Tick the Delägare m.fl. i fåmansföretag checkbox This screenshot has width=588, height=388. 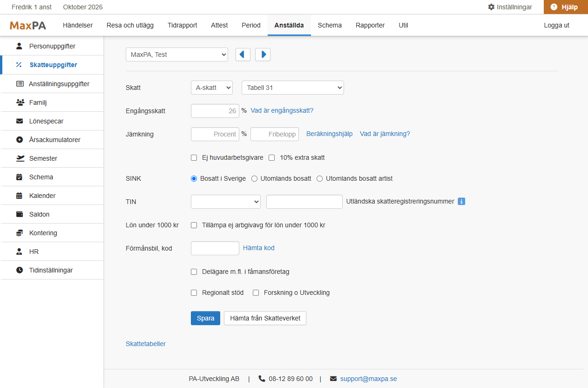(194, 272)
